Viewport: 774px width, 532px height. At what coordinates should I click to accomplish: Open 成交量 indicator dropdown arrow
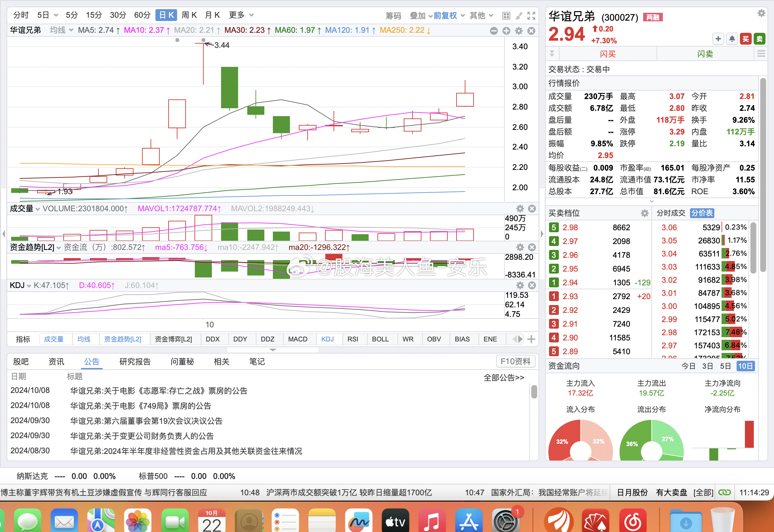click(38, 209)
